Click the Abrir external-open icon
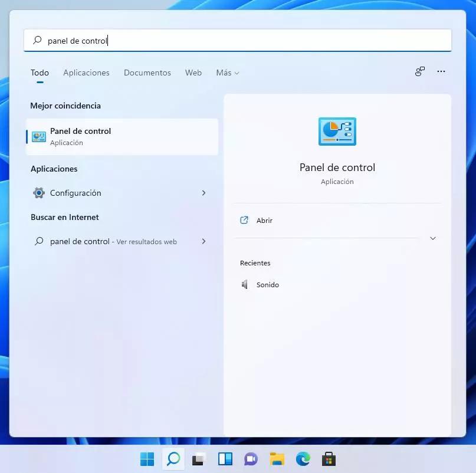Screen dimensions: 476x473 tap(244, 220)
